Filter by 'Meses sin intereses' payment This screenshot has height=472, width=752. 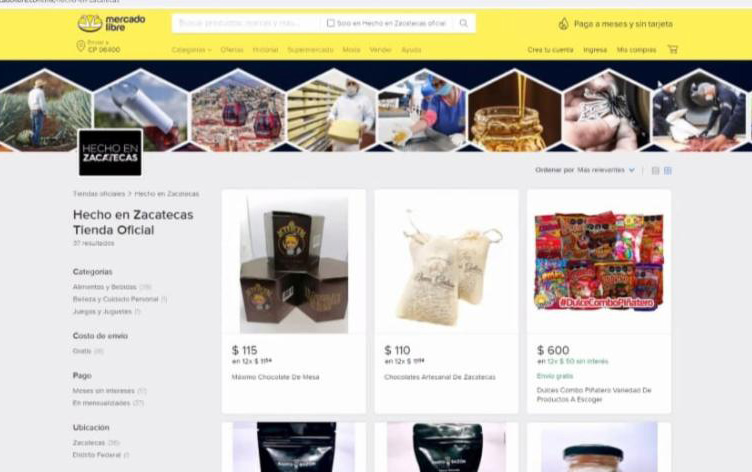pyautogui.click(x=104, y=391)
